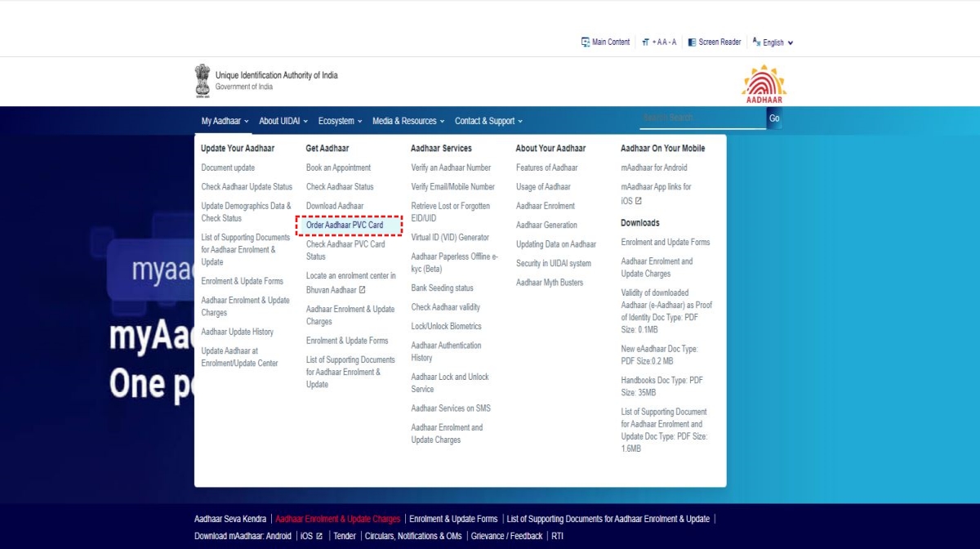
Task: Open the Contact & Support menu
Action: pos(488,121)
